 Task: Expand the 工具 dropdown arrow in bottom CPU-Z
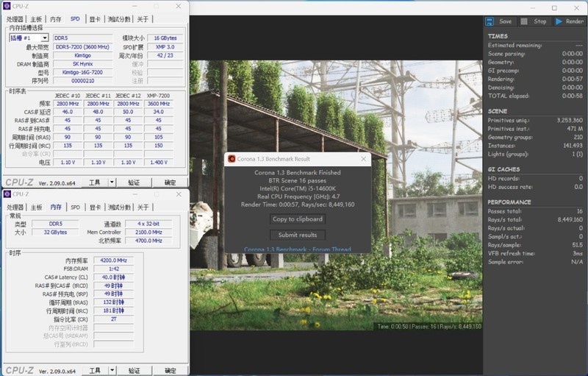coord(112,370)
